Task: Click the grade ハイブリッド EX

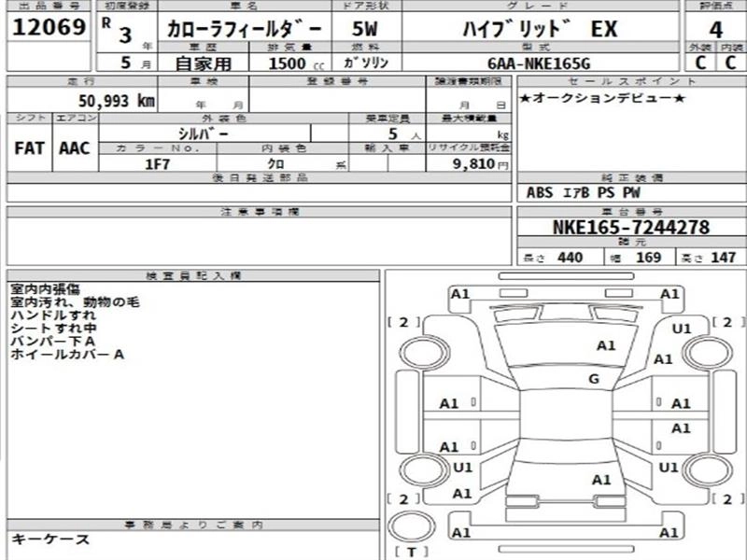Action: click(540, 29)
